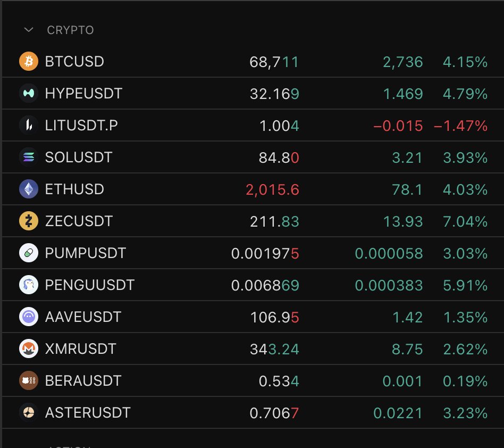Click BERAUSDT last price 0.534
This screenshot has height=448, width=504.
click(279, 381)
